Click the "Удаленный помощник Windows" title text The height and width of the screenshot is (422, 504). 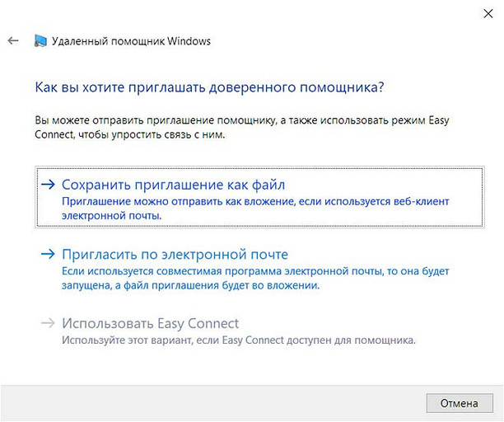(131, 40)
